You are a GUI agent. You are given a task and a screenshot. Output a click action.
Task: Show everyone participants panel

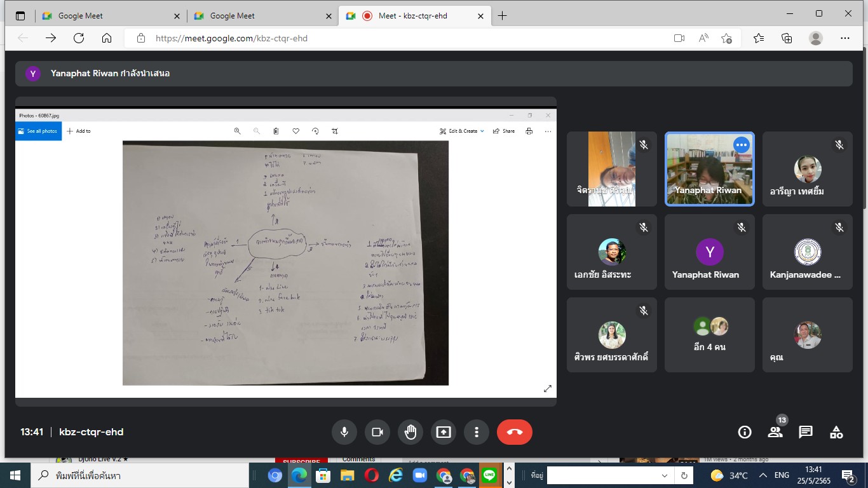[775, 432]
